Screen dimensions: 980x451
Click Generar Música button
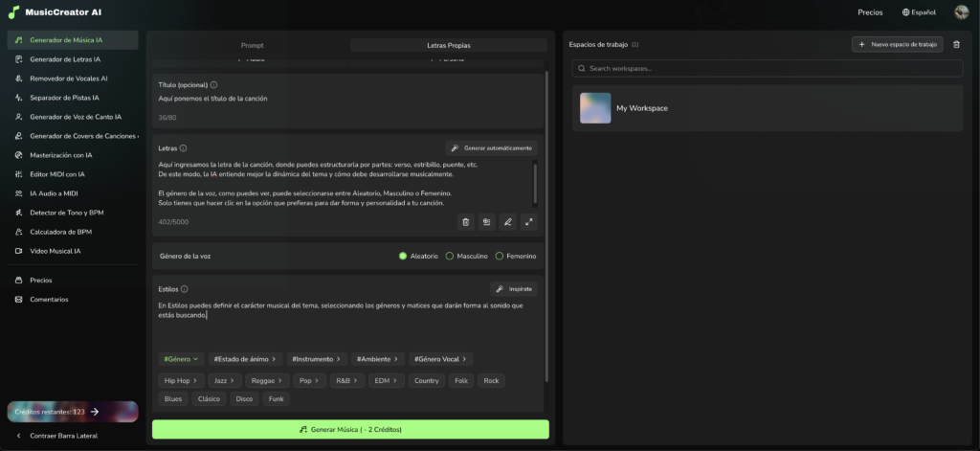(x=350, y=430)
